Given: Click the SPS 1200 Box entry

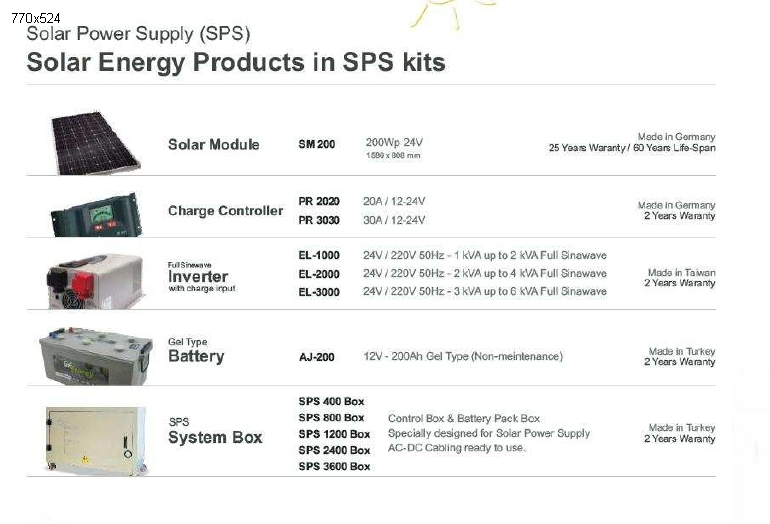Looking at the screenshot, I should [334, 434].
